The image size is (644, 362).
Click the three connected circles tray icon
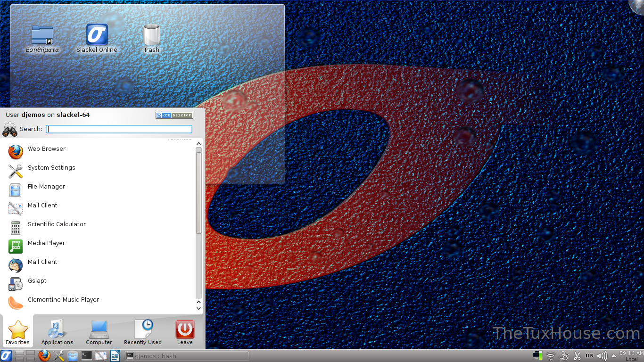pyautogui.click(x=564, y=356)
